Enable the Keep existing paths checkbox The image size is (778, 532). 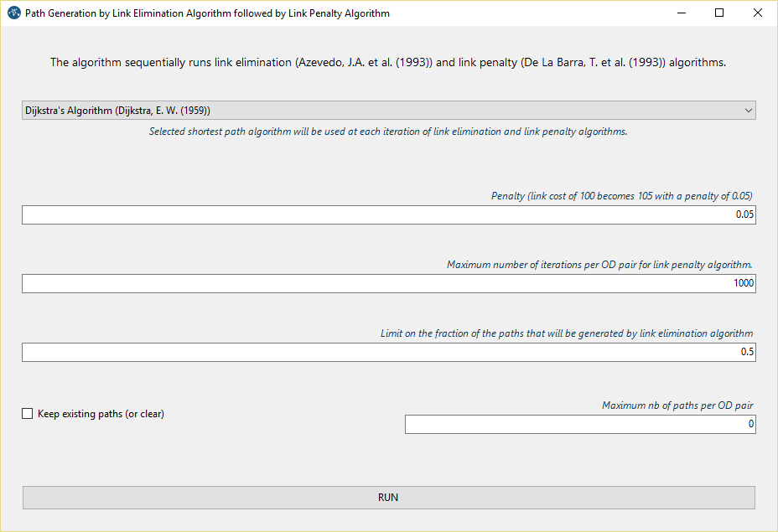28,414
